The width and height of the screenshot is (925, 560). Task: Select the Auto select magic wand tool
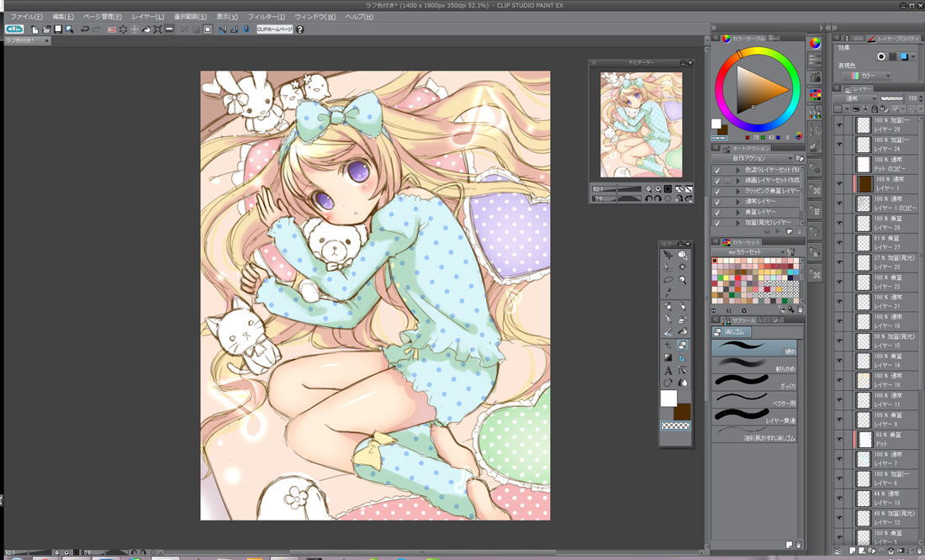(683, 267)
